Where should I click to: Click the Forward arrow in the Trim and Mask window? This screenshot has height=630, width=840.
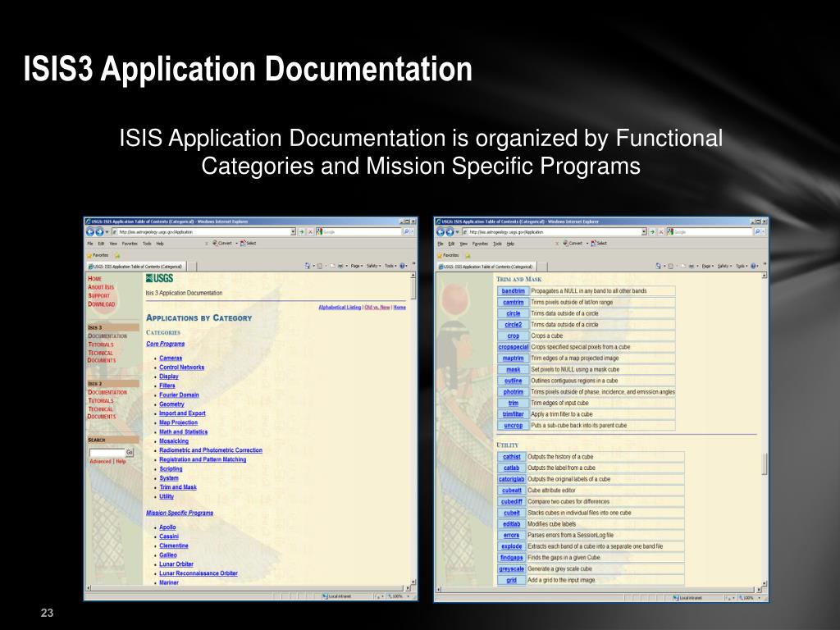point(451,232)
